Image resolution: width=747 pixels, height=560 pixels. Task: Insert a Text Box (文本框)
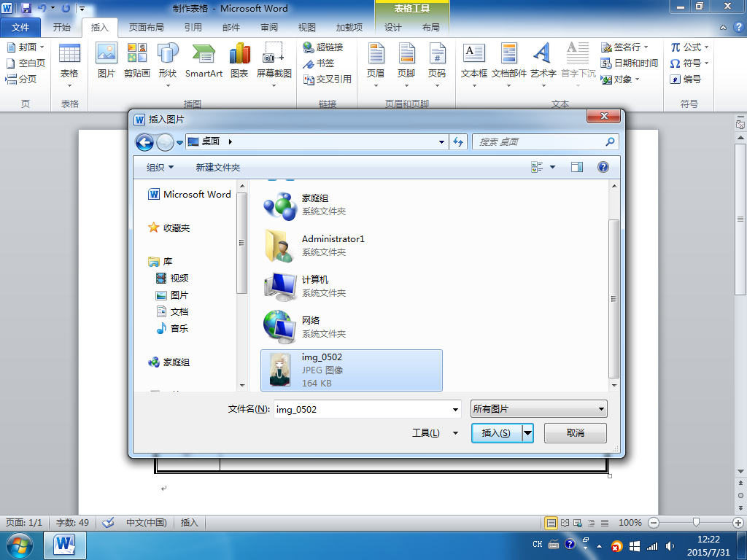(474, 64)
